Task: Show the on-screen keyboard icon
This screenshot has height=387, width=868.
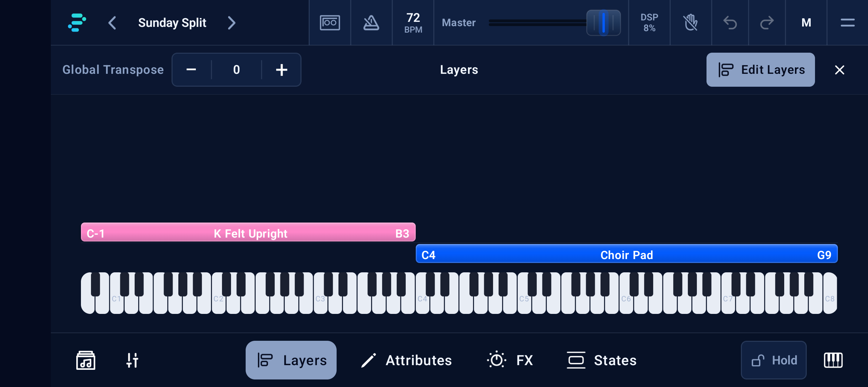Action: pyautogui.click(x=833, y=360)
